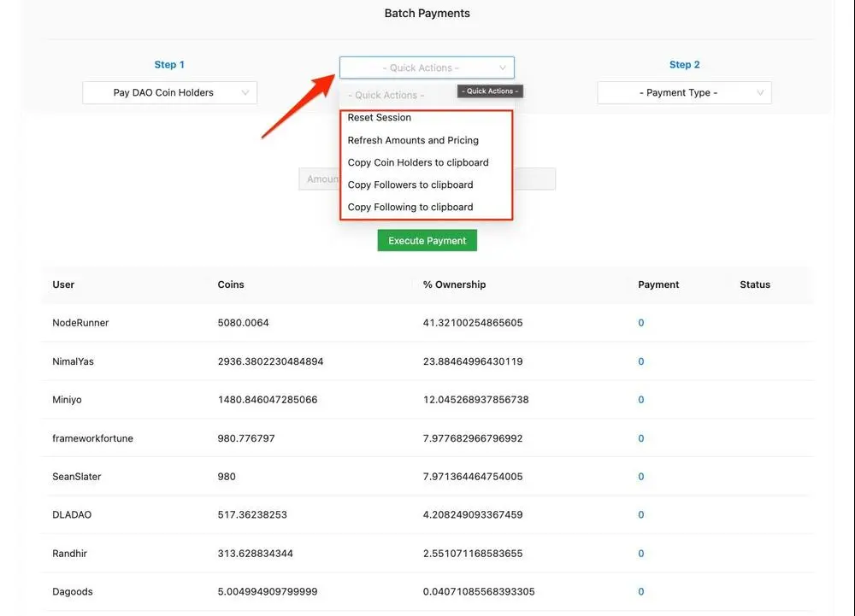
Task: Open NodeRunner's payment value link
Action: pyautogui.click(x=641, y=323)
